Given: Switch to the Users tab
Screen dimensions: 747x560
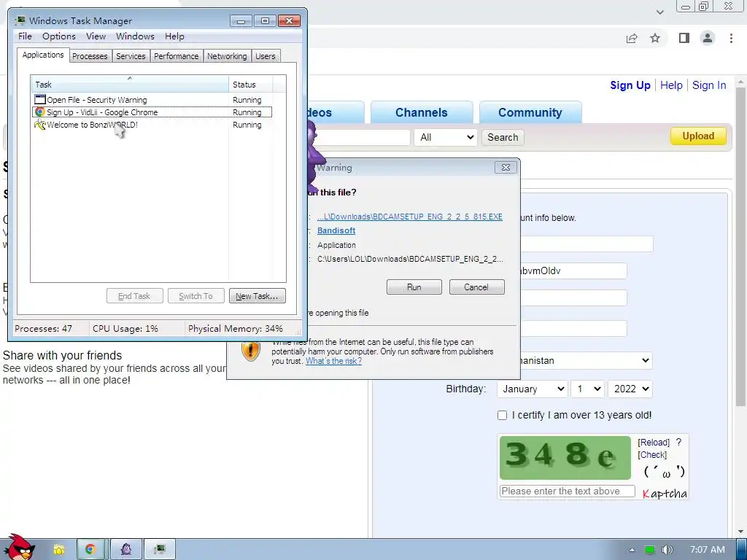Looking at the screenshot, I should (x=266, y=56).
